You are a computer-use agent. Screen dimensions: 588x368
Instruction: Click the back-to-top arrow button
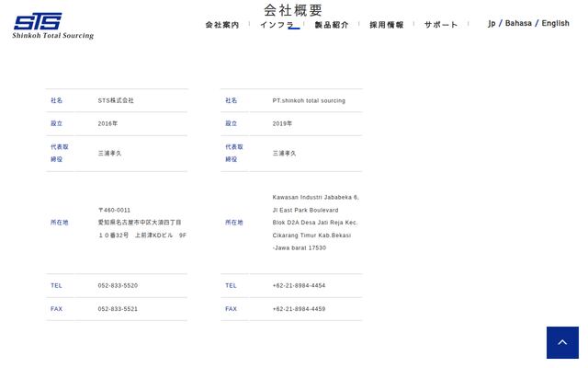[x=562, y=342]
